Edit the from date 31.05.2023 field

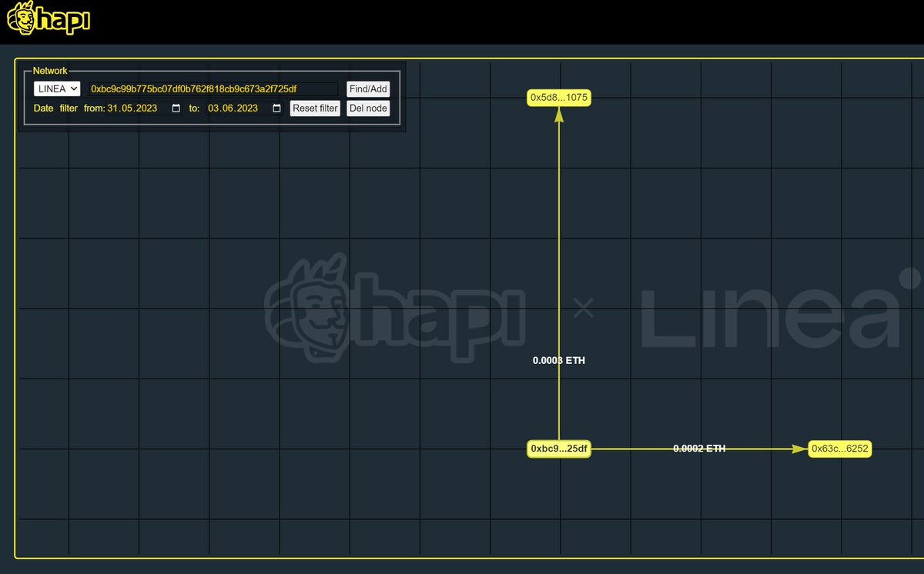pos(145,108)
